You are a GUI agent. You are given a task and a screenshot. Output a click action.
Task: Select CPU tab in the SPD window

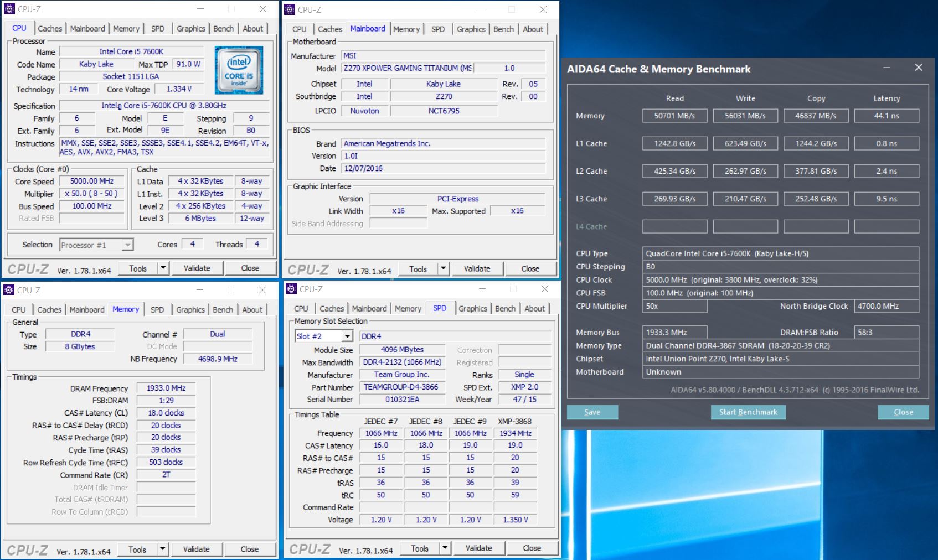point(301,308)
